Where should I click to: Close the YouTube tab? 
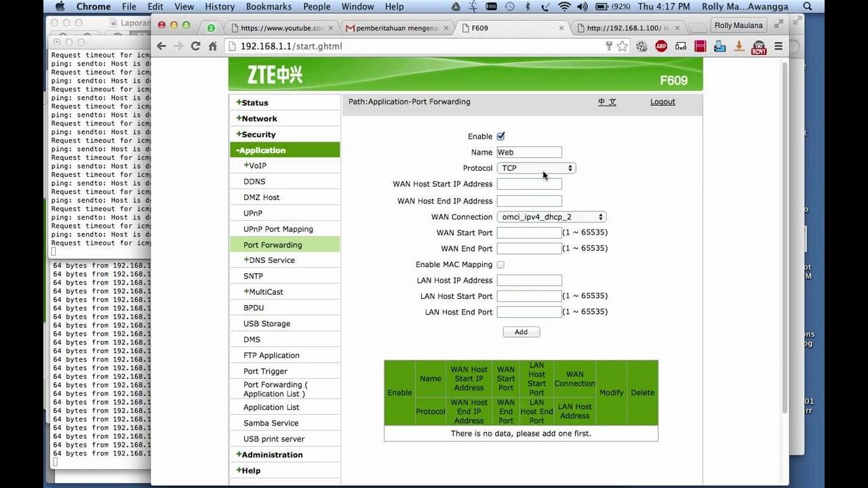click(x=332, y=28)
